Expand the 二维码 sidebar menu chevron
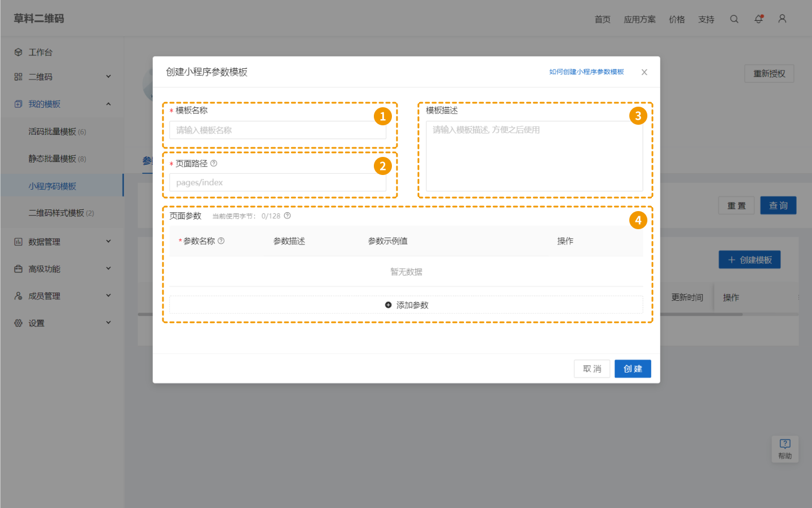The width and height of the screenshot is (812, 508). (108, 76)
